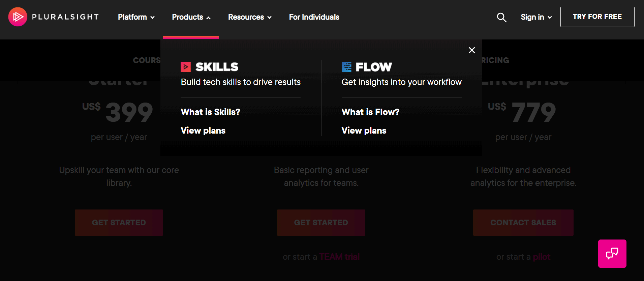Open View plans under Flow
The height and width of the screenshot is (281, 644).
tap(364, 131)
